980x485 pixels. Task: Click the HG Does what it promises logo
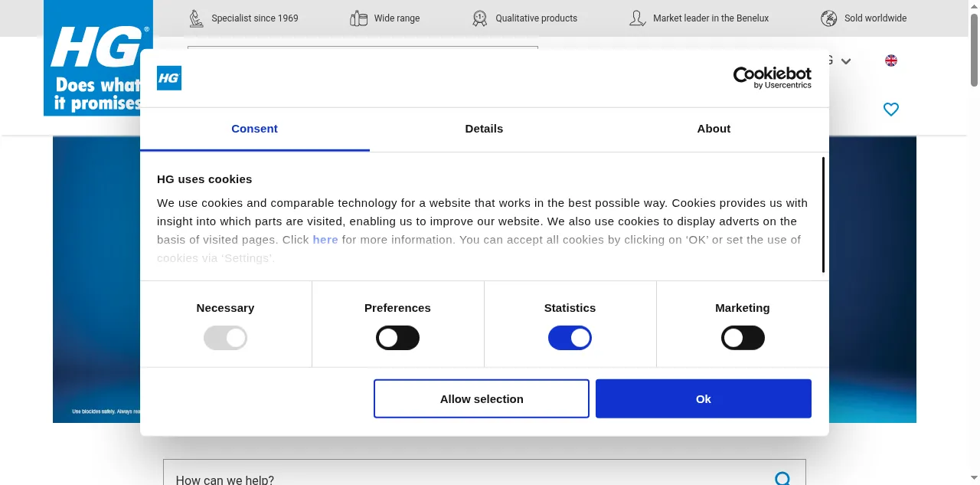98,58
